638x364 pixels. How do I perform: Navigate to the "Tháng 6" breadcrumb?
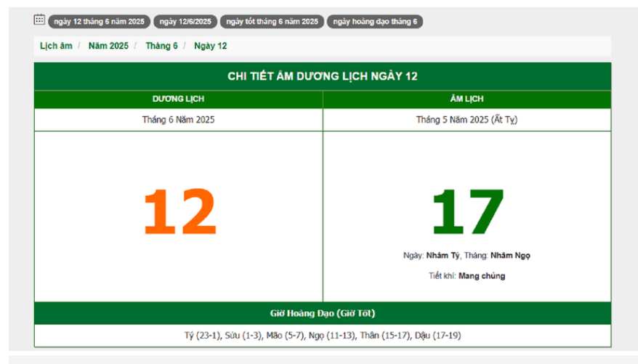pos(161,46)
